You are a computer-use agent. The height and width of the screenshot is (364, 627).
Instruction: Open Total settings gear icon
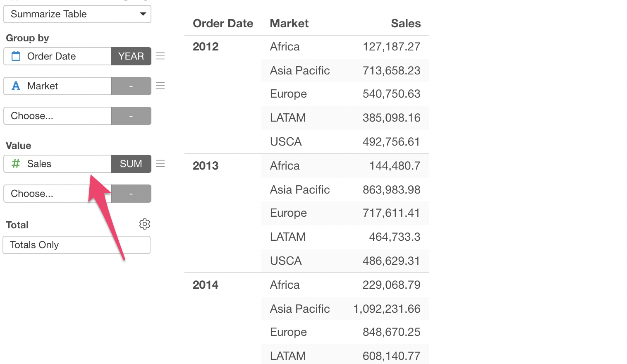coord(145,224)
